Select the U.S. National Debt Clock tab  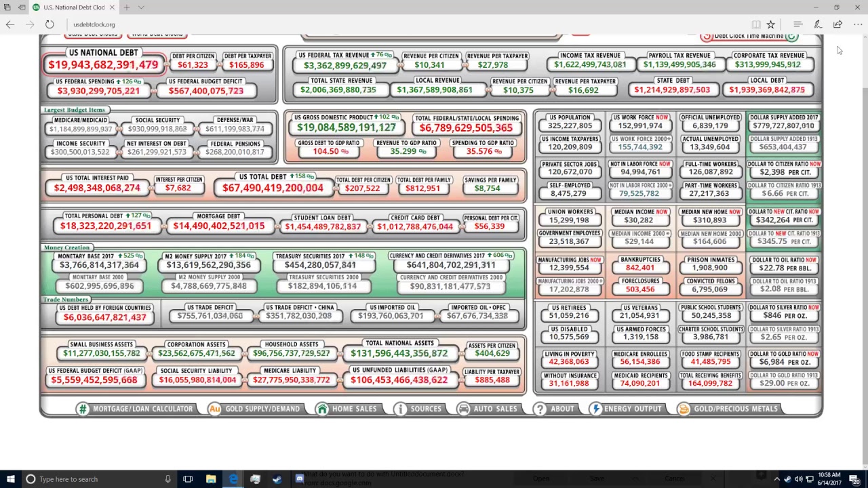[x=74, y=7]
